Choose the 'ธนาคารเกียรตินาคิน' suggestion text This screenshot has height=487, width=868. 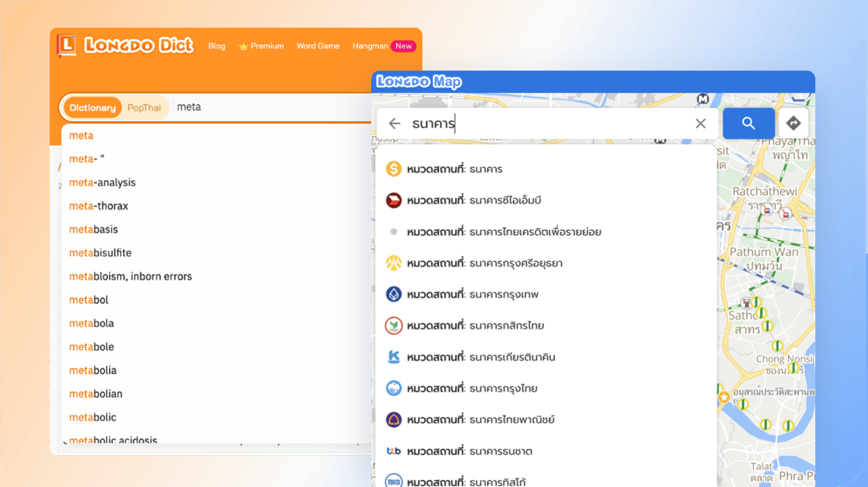(512, 357)
